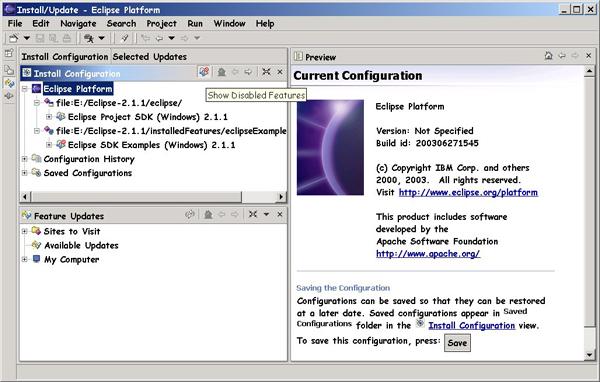Open the Navigate menu
The height and width of the screenshot is (382, 600).
[78, 23]
